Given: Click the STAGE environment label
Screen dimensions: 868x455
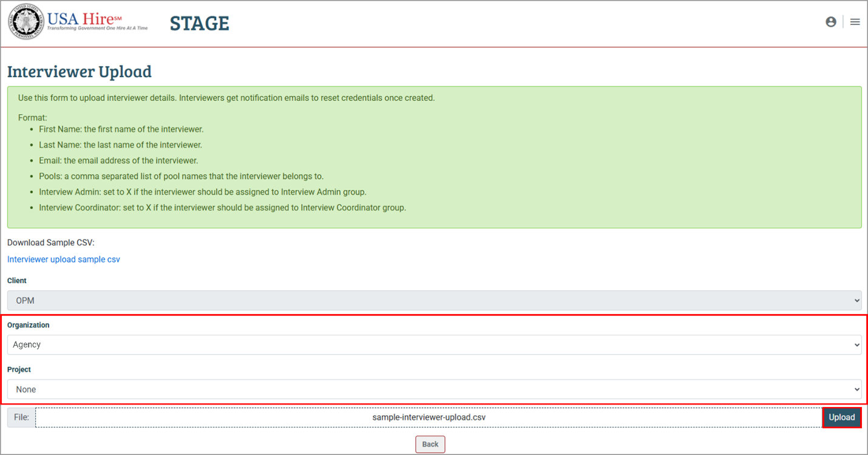Looking at the screenshot, I should [200, 23].
